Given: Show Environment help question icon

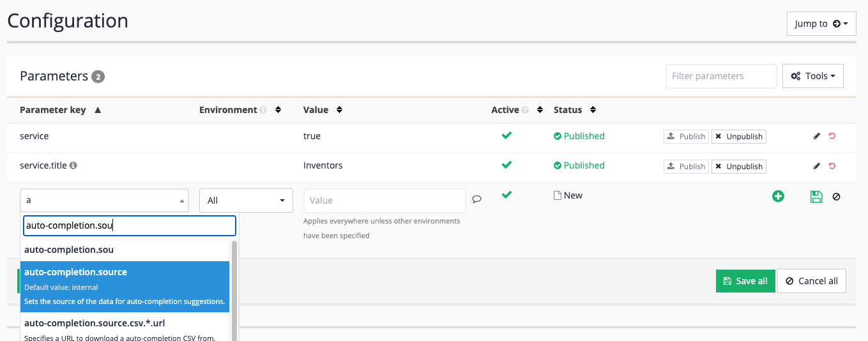Looking at the screenshot, I should coord(263,110).
